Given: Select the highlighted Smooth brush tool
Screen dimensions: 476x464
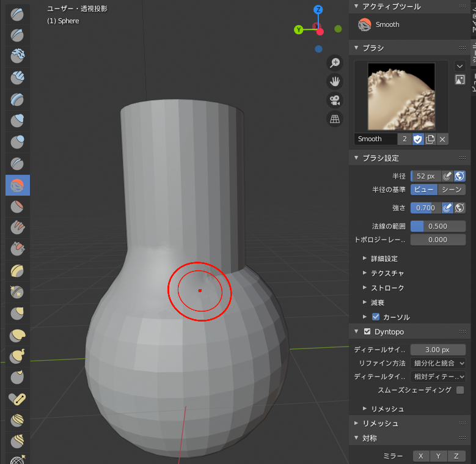Looking at the screenshot, I should point(17,185).
